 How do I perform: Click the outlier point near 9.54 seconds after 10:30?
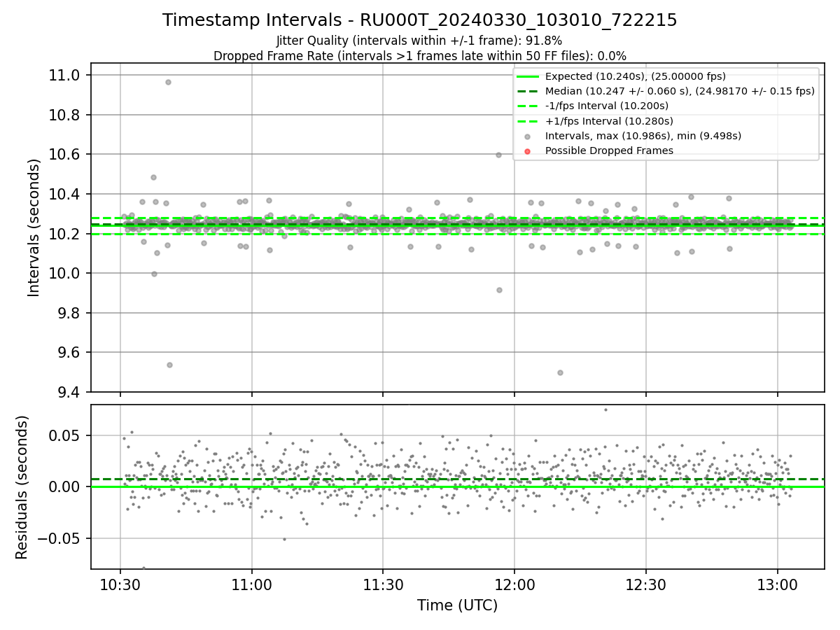tap(169, 365)
